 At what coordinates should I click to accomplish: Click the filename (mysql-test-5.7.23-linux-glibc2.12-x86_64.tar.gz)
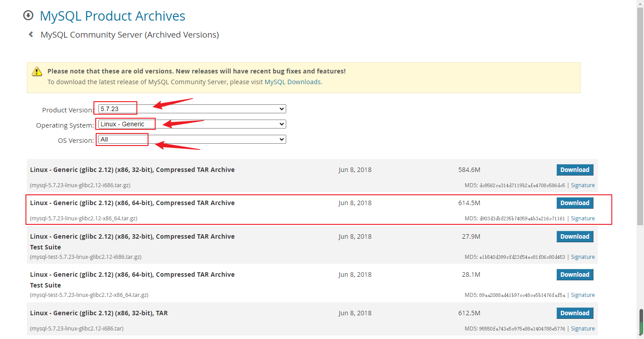click(89, 295)
